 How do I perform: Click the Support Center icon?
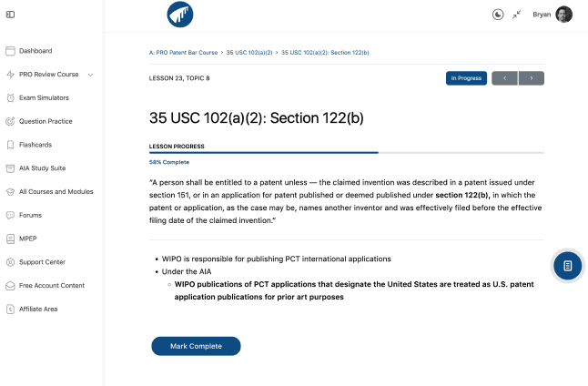[x=10, y=262]
